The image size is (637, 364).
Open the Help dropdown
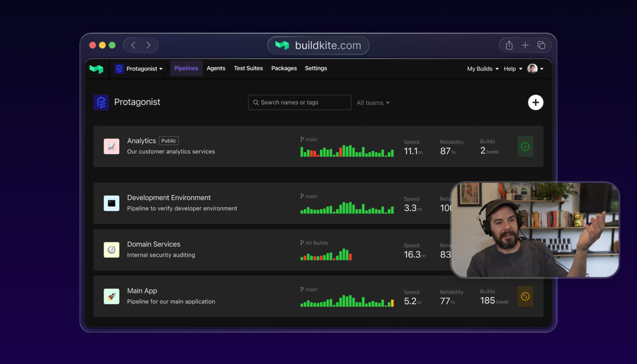click(512, 68)
